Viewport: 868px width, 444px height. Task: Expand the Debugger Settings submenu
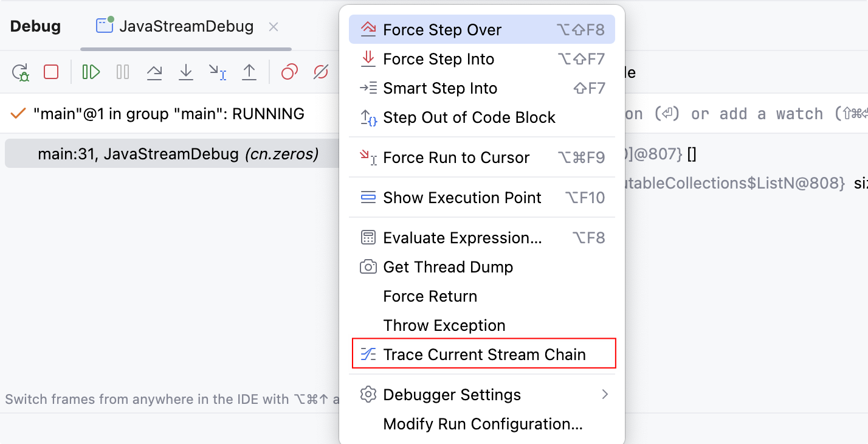[x=452, y=394]
